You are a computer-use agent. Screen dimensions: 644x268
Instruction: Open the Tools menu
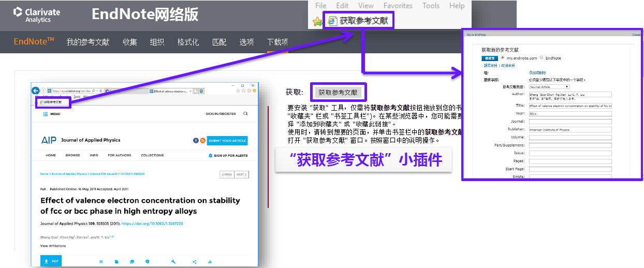pyautogui.click(x=431, y=6)
